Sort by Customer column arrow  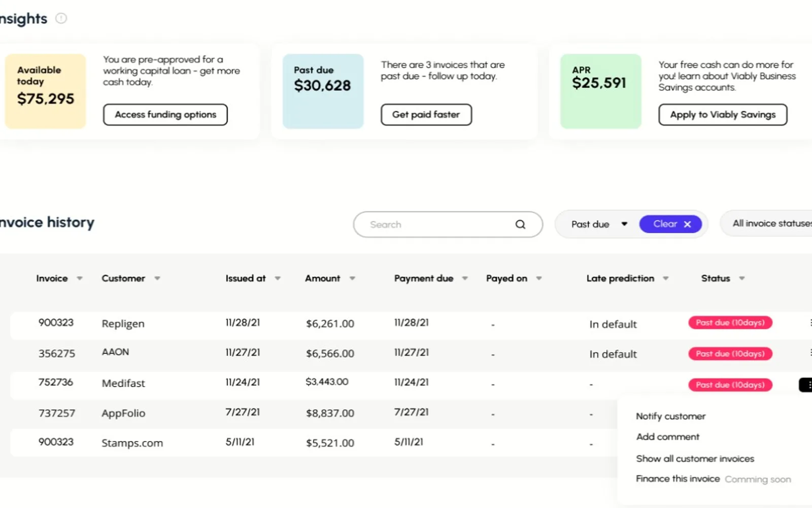point(157,278)
